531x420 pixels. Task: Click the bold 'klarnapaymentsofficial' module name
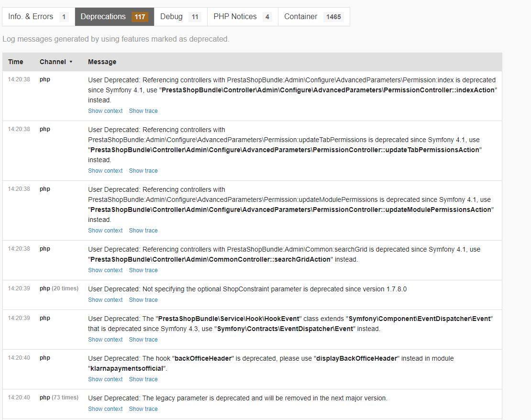[x=127, y=368]
